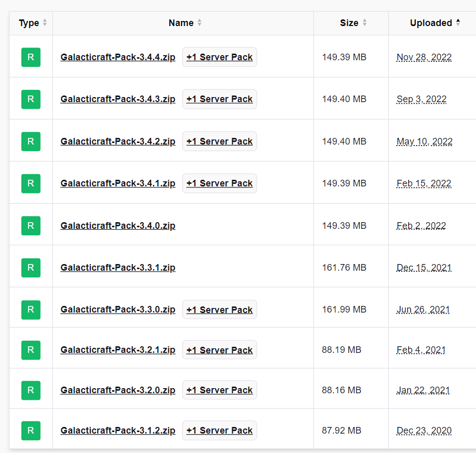Click +1 Server Pack in 3.4.1 row

[x=219, y=183]
